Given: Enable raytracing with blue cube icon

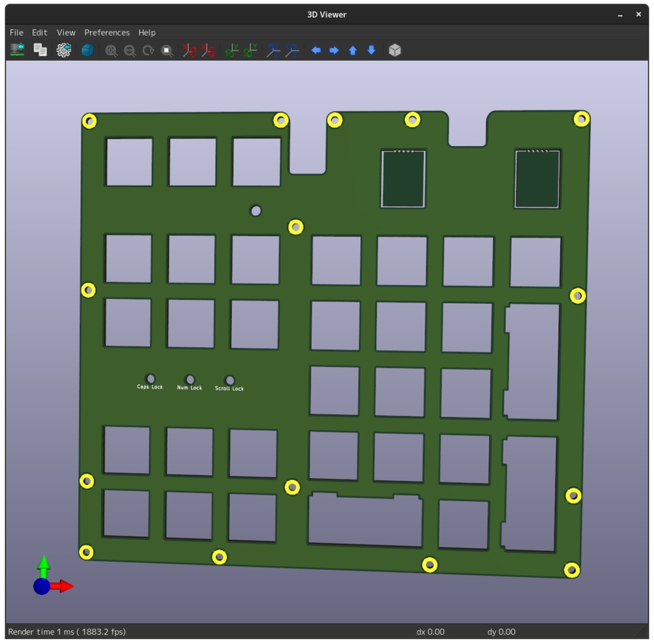Looking at the screenshot, I should pos(87,50).
